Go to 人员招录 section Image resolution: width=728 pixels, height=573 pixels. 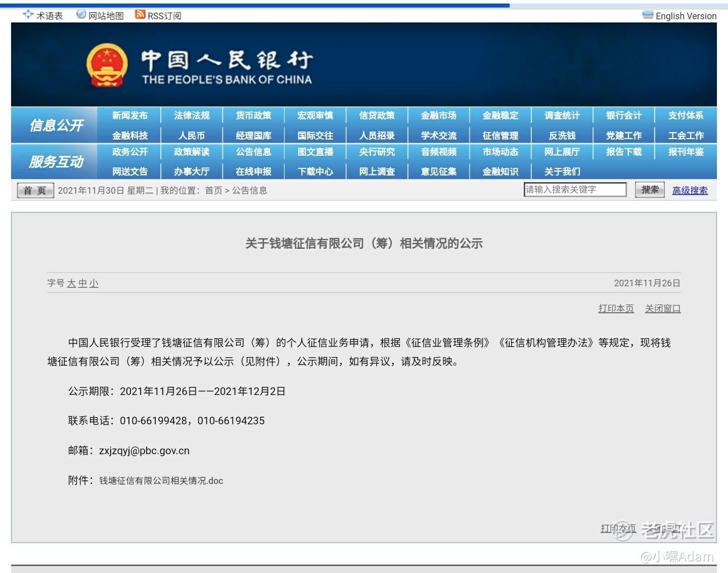[377, 136]
